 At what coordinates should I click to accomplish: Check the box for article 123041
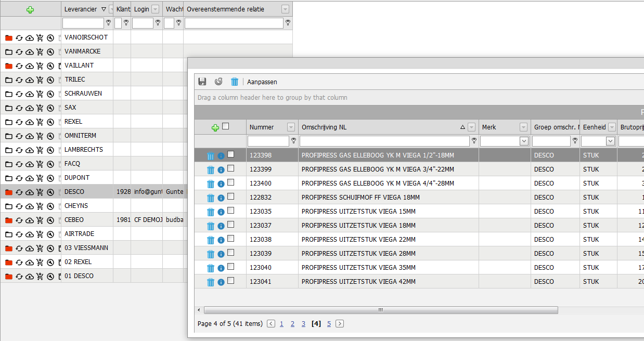coord(231,280)
